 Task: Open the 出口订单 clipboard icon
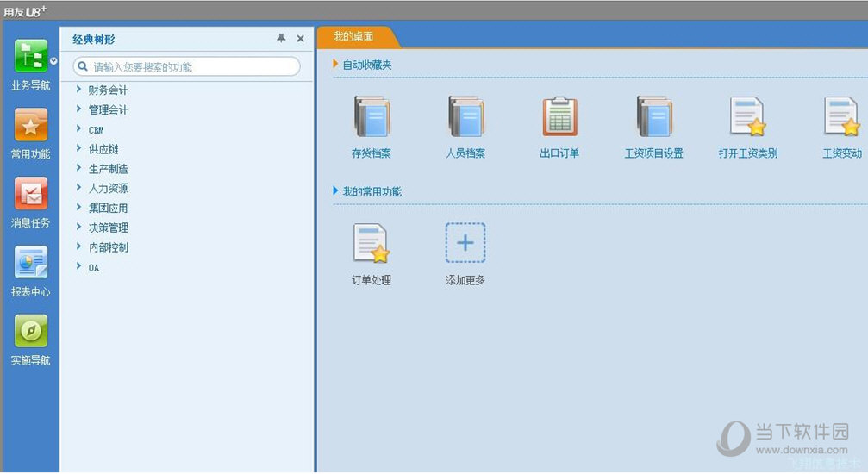click(559, 116)
